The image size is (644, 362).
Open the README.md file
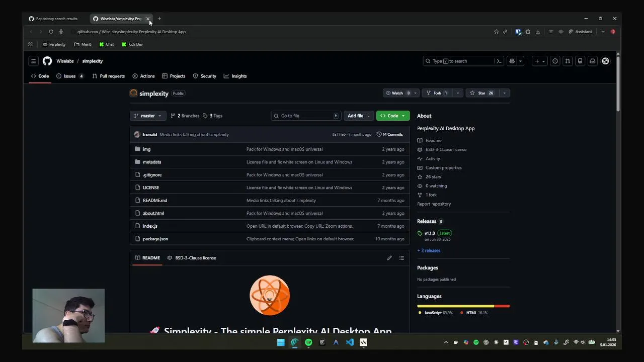tap(155, 201)
